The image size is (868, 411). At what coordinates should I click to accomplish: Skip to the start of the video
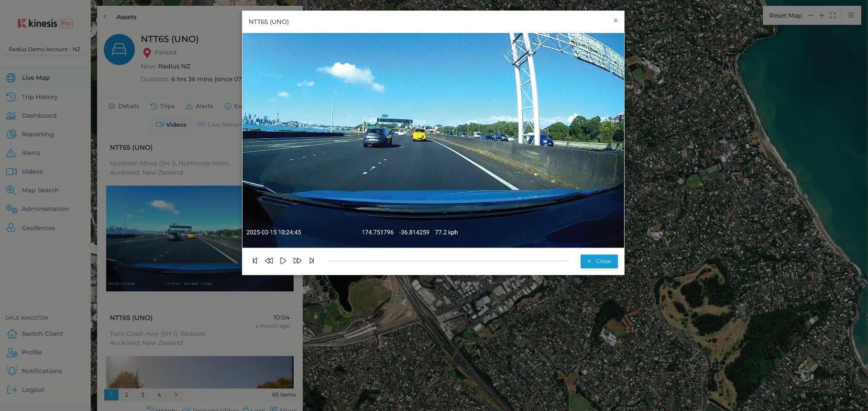tap(255, 261)
